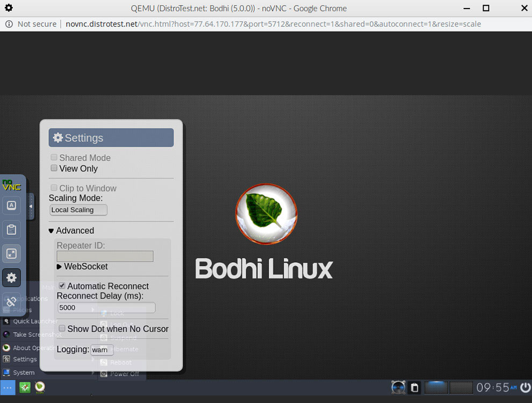Click the novnc.distrotest.net address bar

273,24
